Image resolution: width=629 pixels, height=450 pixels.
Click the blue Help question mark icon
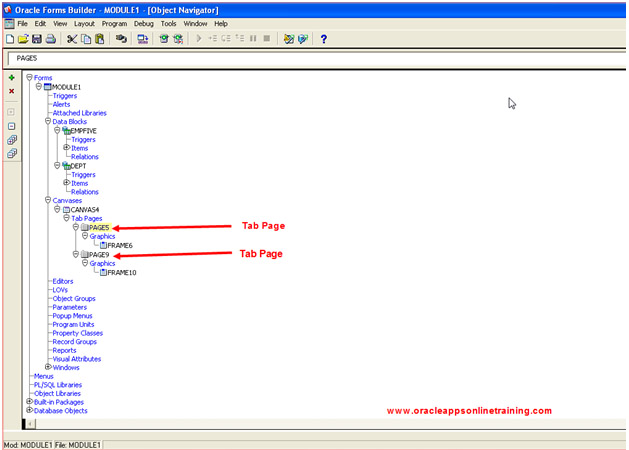point(324,39)
